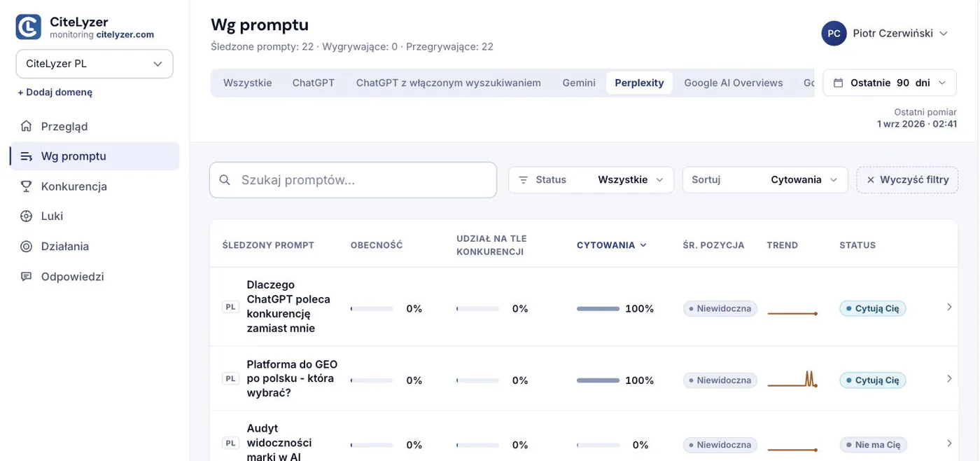Open the Status filter dropdown
Image resolution: width=980 pixels, height=461 pixels.
point(591,180)
